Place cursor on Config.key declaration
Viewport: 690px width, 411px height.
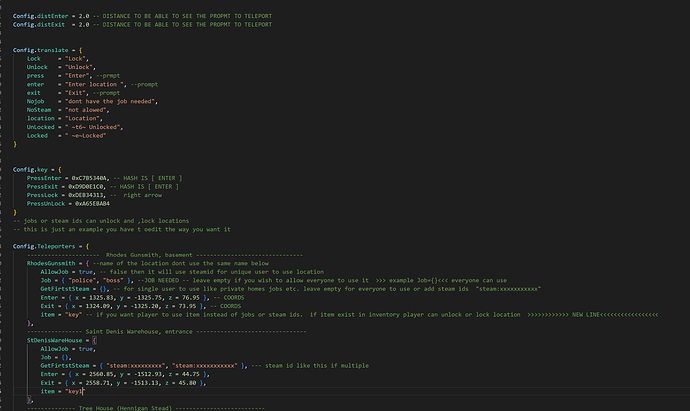tap(40, 169)
